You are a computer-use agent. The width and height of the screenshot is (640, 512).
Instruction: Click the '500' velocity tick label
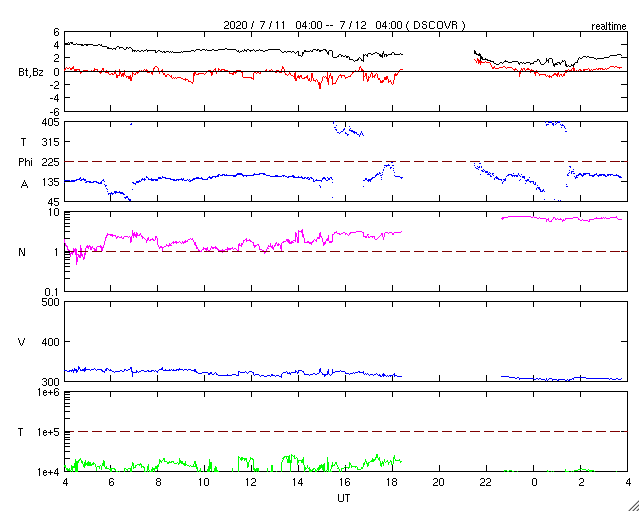click(x=51, y=303)
